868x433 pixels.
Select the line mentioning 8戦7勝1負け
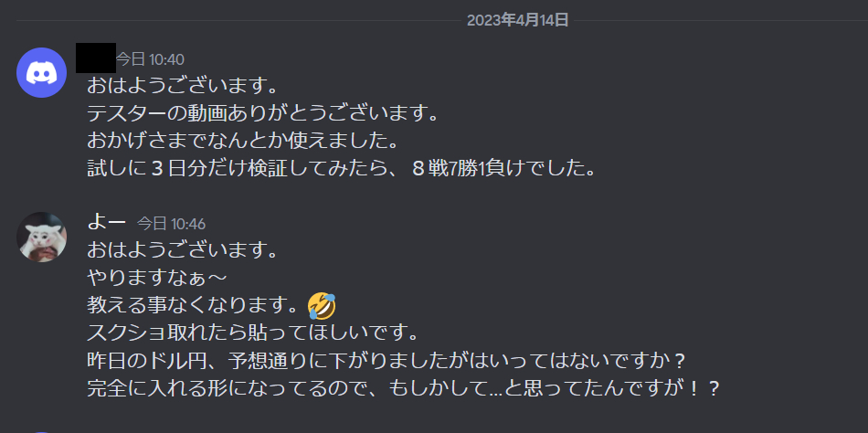click(342, 169)
